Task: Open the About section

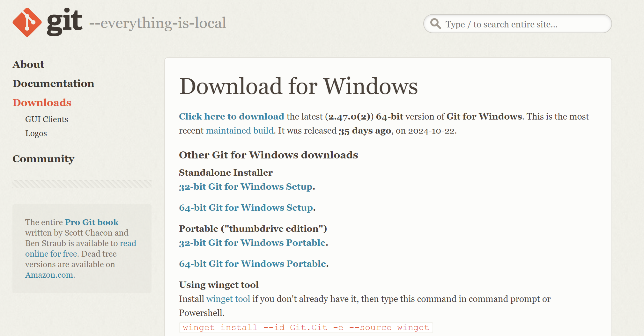Action: [28, 64]
